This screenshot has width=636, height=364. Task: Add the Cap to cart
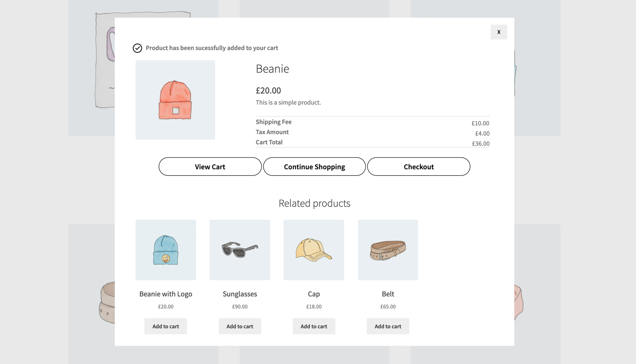point(314,326)
